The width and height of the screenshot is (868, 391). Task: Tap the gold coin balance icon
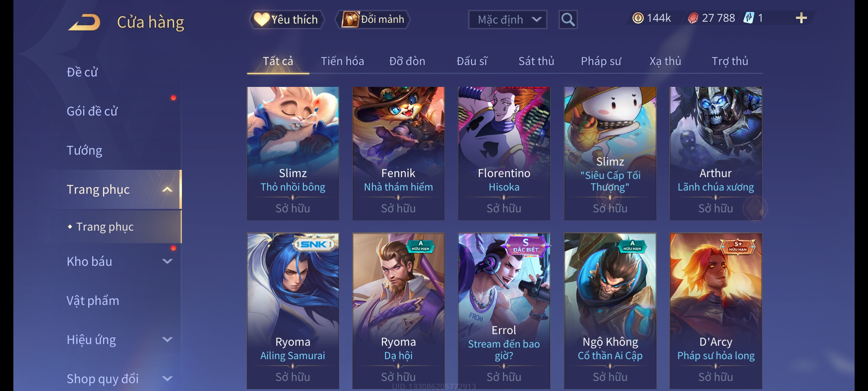[x=638, y=18]
